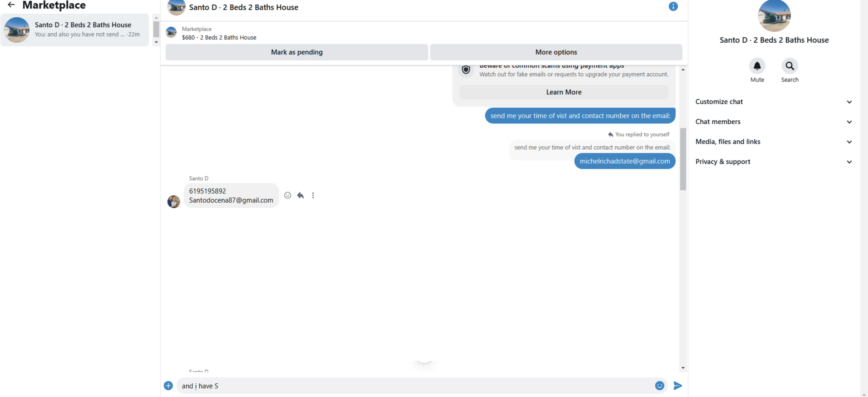Screen dimensions: 868x397
Task: Click the chat message scrollbar thumb
Action: (x=683, y=159)
